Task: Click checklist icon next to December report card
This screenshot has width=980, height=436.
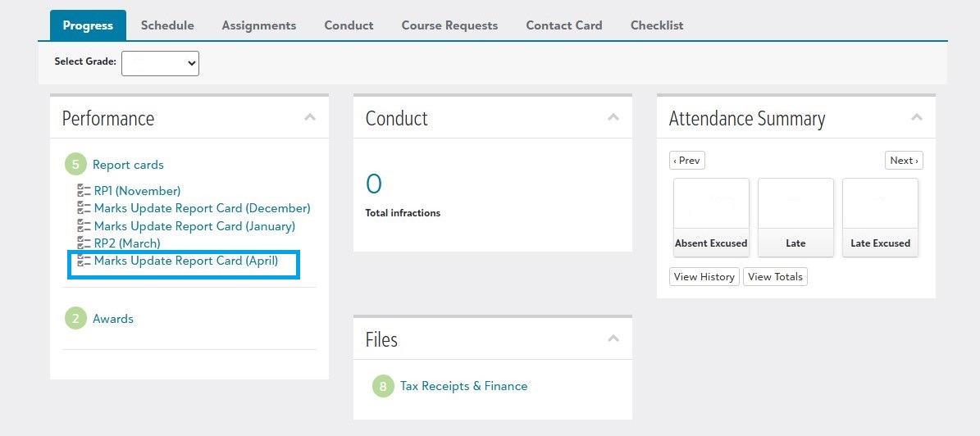Action: click(84, 208)
